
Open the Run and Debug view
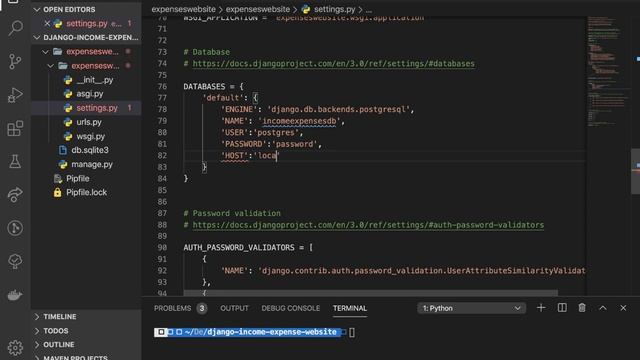[15, 95]
